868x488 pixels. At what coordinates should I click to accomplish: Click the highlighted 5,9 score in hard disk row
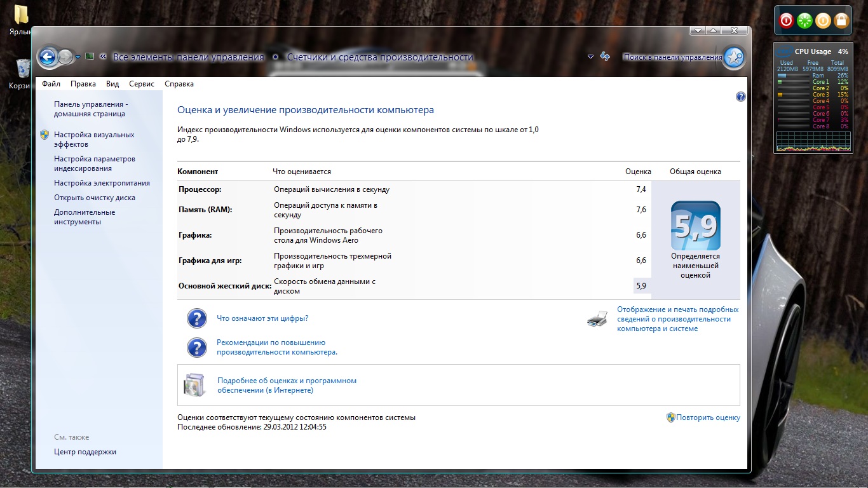[641, 286]
